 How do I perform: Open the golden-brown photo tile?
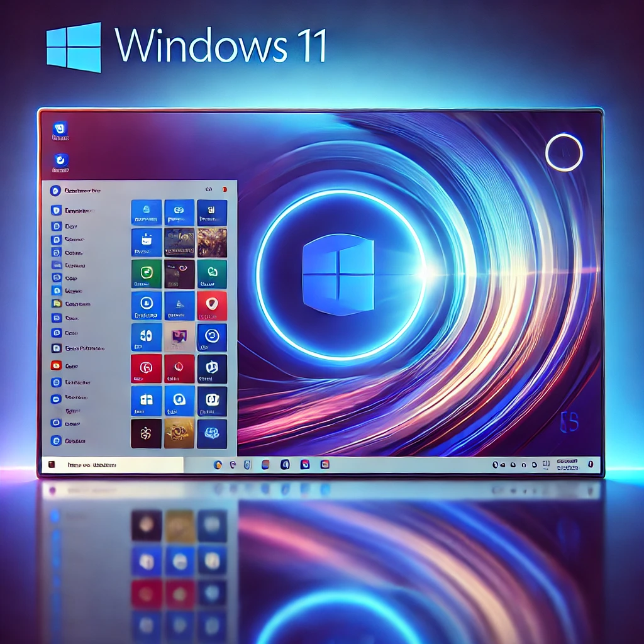[212, 243]
